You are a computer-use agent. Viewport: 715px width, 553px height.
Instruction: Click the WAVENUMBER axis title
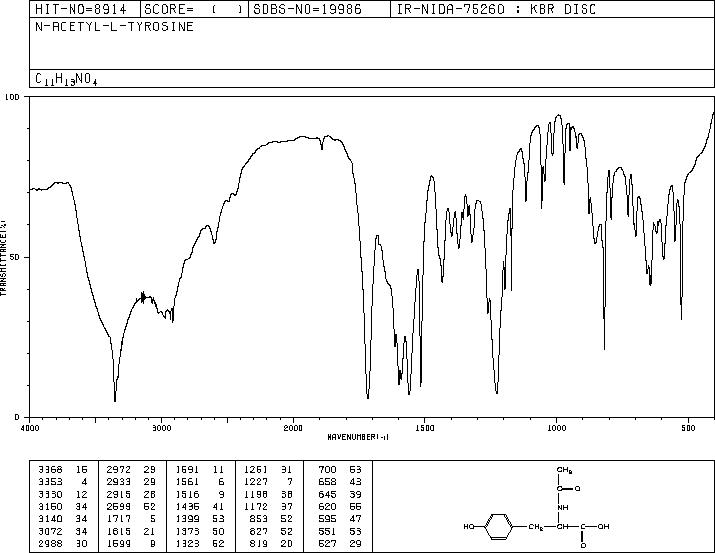click(x=358, y=437)
